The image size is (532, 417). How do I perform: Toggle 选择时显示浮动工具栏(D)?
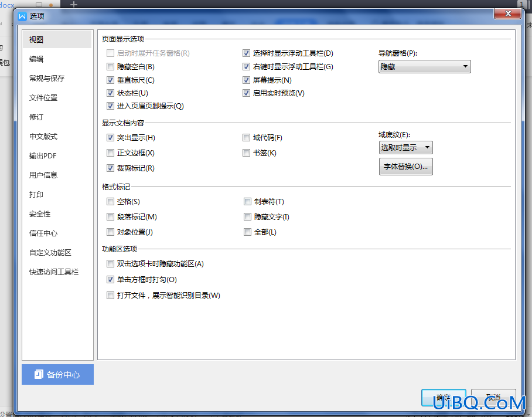click(246, 53)
